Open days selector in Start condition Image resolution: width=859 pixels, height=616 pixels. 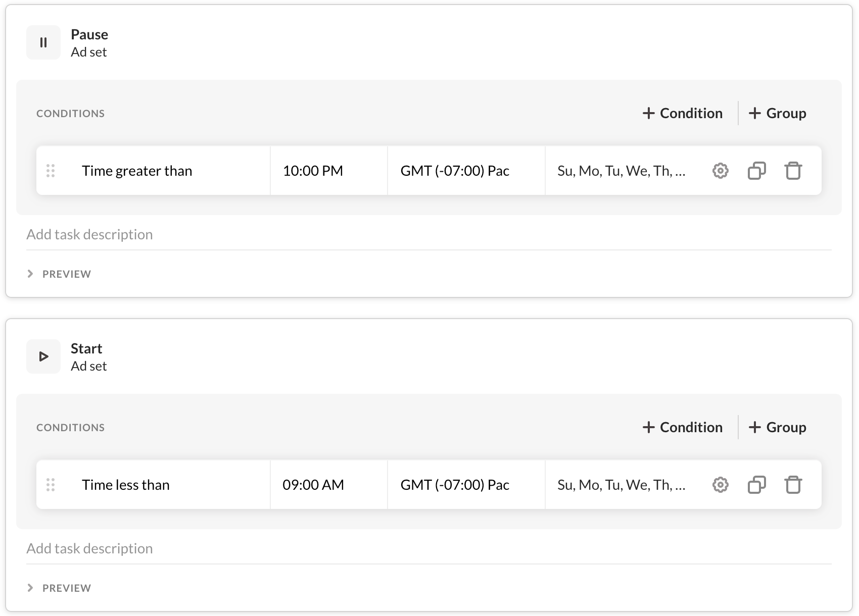(x=622, y=485)
